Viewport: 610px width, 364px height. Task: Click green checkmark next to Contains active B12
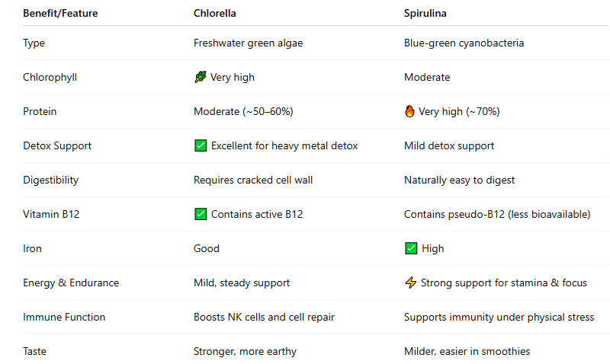coord(201,214)
